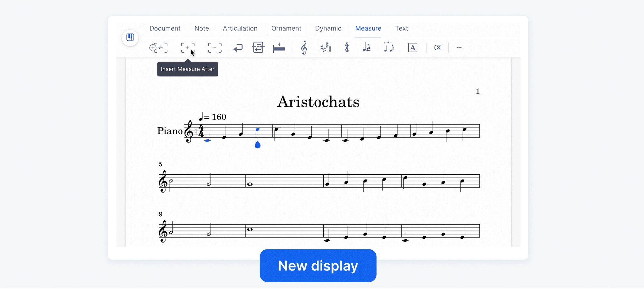Click the Aristochats score title
The image size is (644, 292).
click(318, 102)
